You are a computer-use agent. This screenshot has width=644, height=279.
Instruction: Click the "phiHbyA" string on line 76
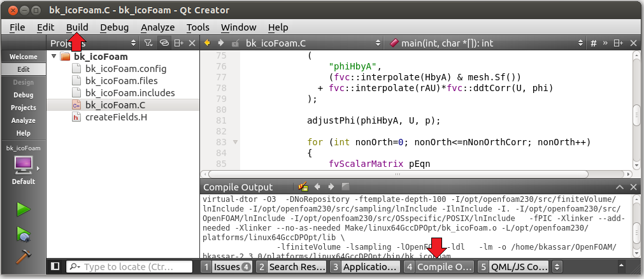coord(352,66)
